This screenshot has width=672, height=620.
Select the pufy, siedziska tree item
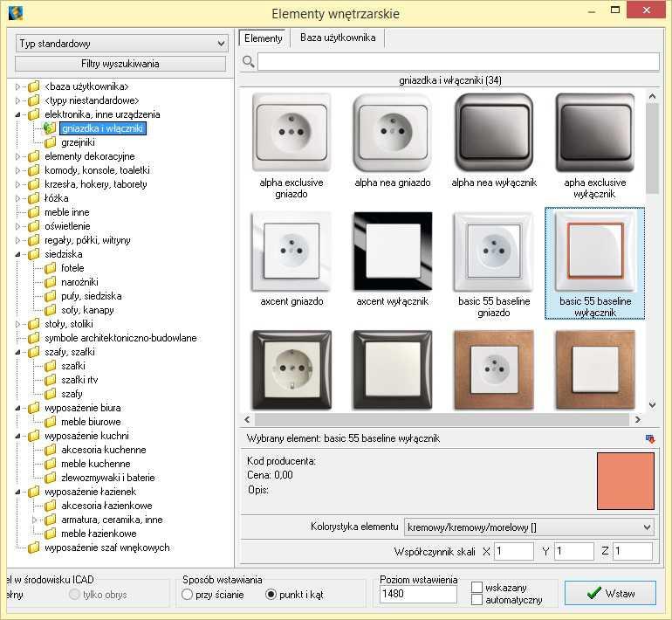92,296
